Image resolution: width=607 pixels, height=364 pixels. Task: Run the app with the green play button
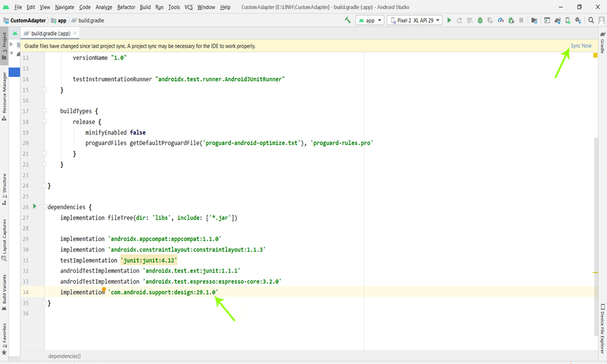pos(449,20)
